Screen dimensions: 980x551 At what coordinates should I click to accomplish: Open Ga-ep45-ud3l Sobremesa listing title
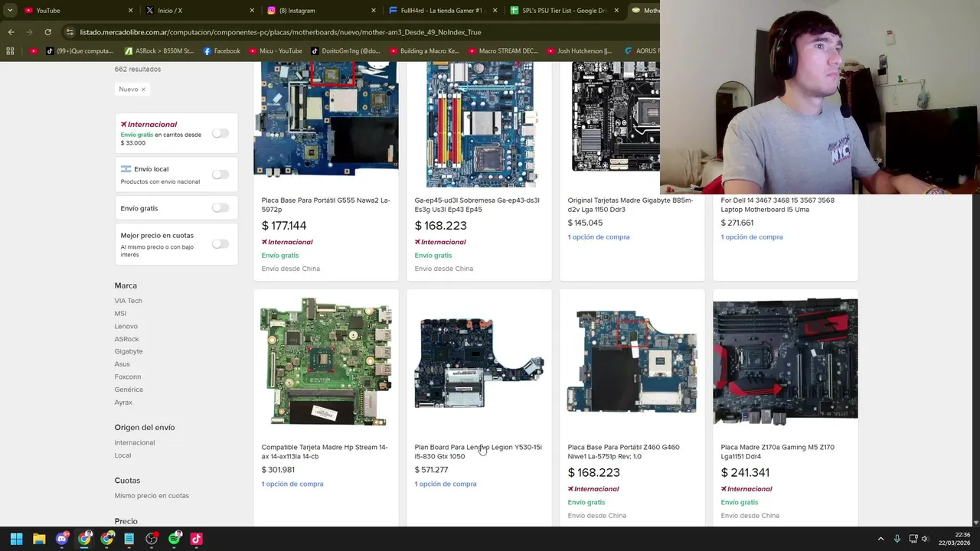(477, 204)
